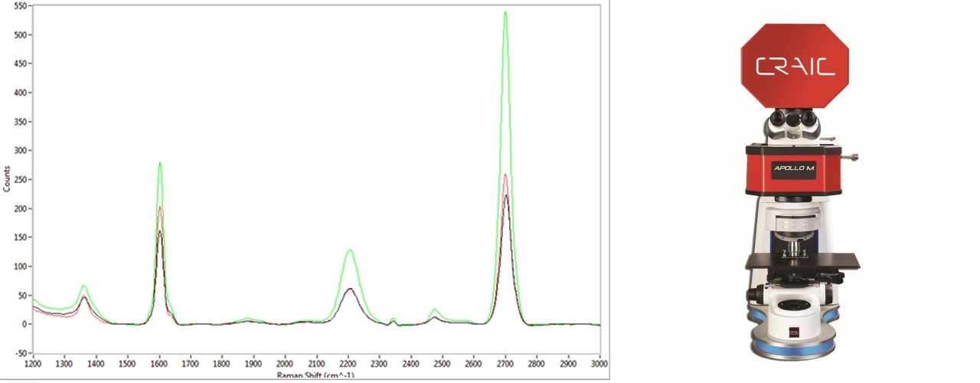Click the 3000 tick on the Raman Shift axis
Image resolution: width=980 pixels, height=383 pixels.
click(x=599, y=365)
